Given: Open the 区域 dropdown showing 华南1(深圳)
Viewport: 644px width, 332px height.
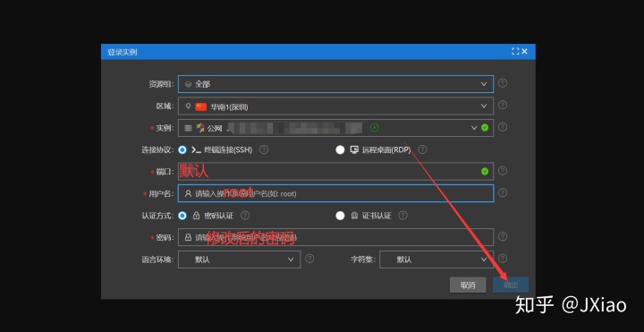Looking at the screenshot, I should 335,106.
